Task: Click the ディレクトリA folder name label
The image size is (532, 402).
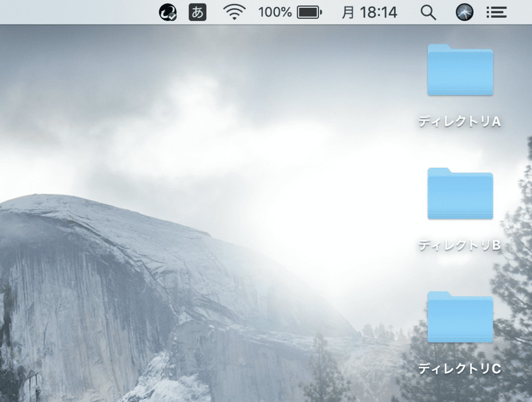Action: coord(460,122)
